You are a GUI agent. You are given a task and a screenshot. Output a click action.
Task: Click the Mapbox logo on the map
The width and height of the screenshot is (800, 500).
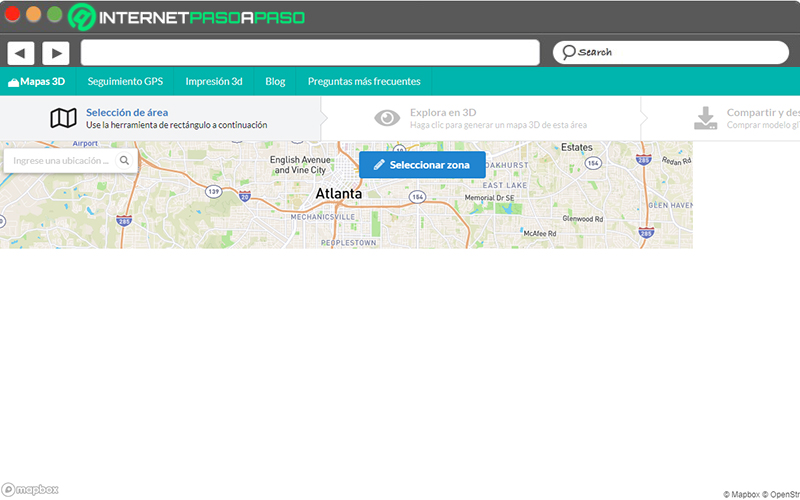pyautogui.click(x=30, y=490)
